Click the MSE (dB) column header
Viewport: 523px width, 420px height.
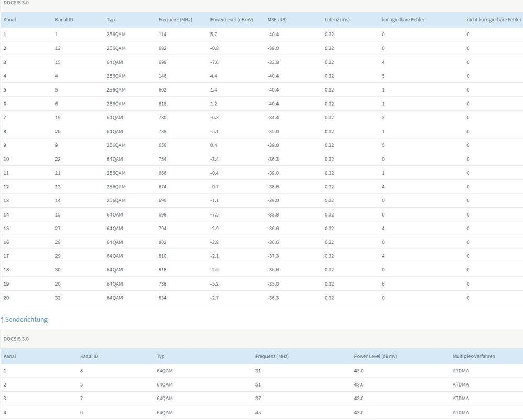[277, 20]
